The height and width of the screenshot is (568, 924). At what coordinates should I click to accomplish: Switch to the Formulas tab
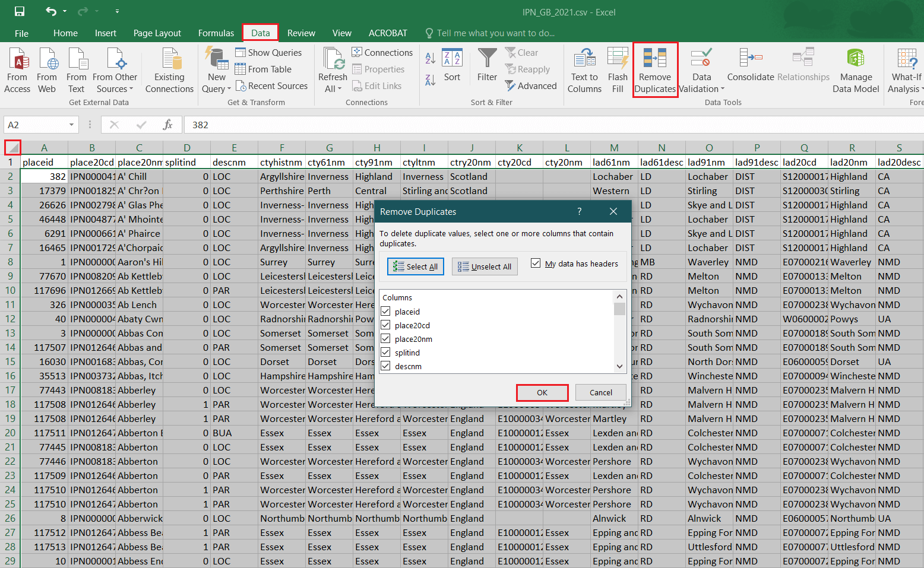tap(216, 33)
